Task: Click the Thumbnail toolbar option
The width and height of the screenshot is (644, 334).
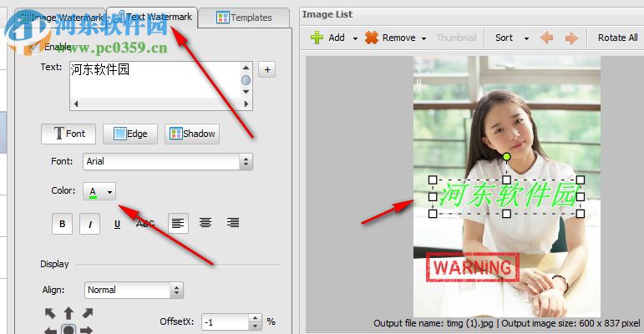Action: point(456,38)
